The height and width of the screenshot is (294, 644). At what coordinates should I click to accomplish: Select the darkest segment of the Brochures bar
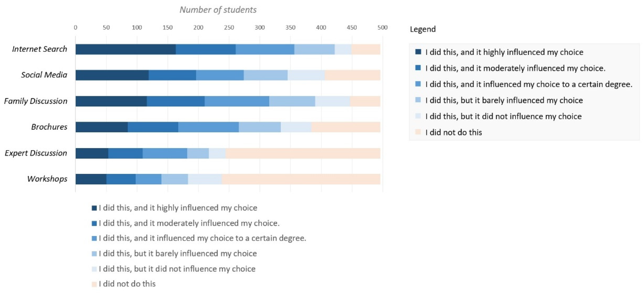click(102, 127)
